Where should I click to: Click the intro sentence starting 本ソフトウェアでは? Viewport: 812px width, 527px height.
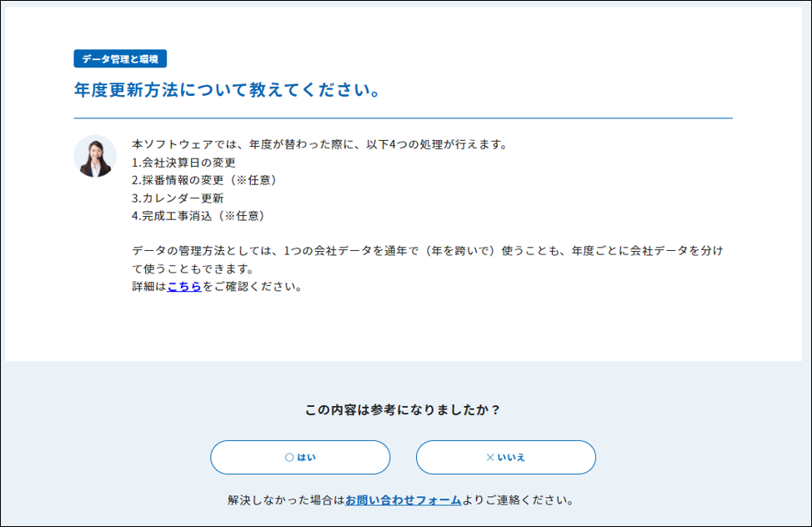[x=321, y=144]
